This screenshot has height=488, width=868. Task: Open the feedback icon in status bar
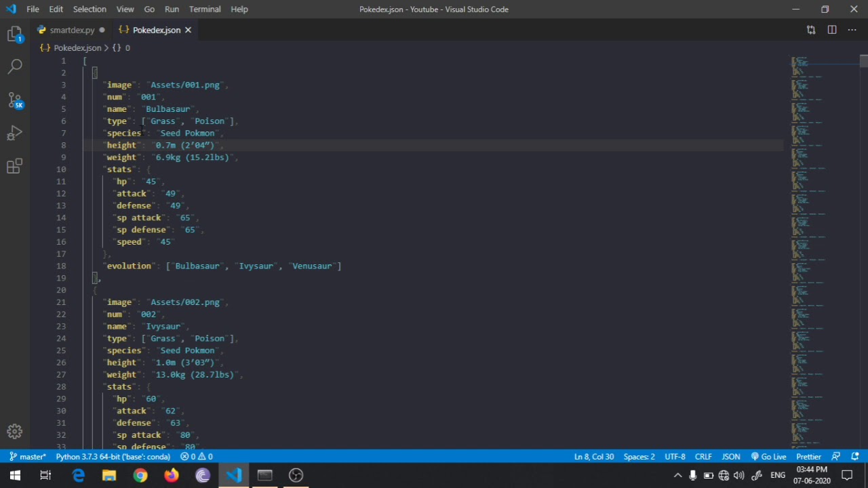click(x=836, y=457)
